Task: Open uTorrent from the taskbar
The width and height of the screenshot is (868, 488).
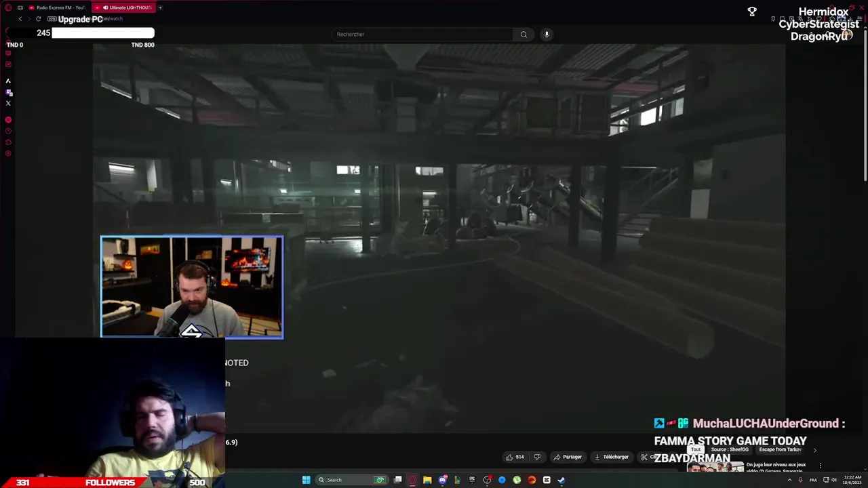Action: coord(517,480)
